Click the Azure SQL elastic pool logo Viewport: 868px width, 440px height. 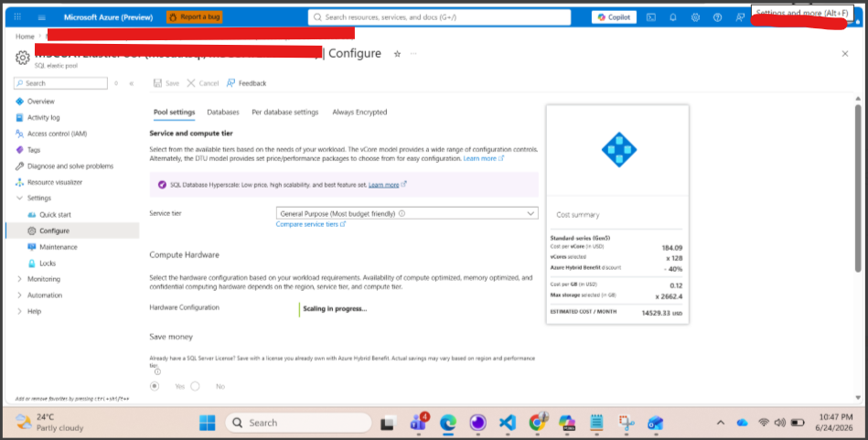pos(619,149)
